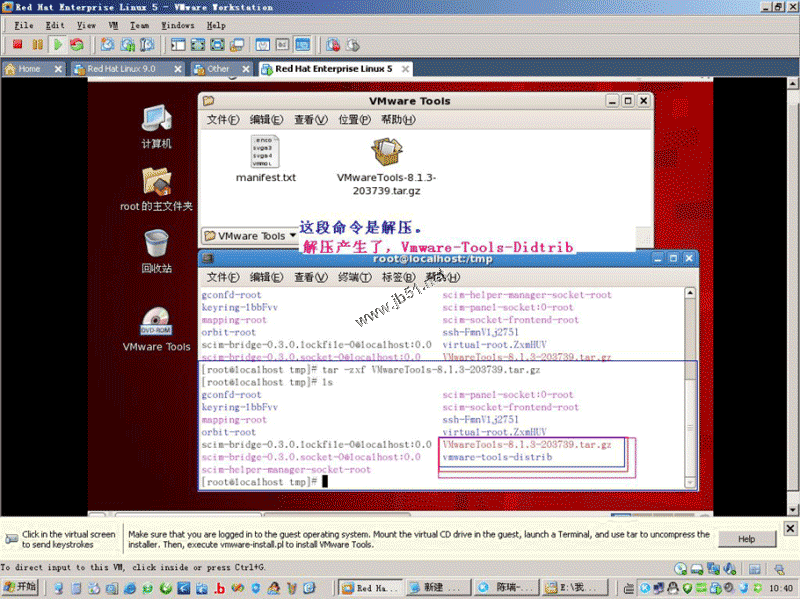Close the Other tab
This screenshot has width=800, height=599.
coord(246,69)
